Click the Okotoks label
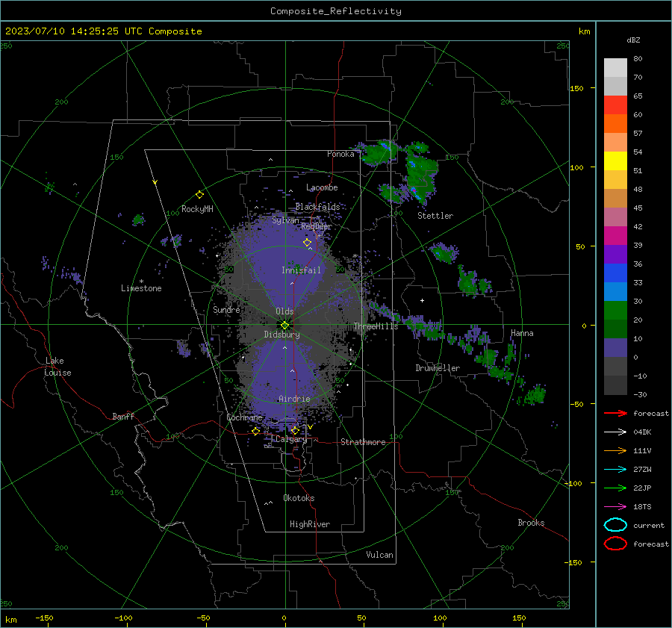Image resolution: width=672 pixels, height=628 pixels. 299,498
